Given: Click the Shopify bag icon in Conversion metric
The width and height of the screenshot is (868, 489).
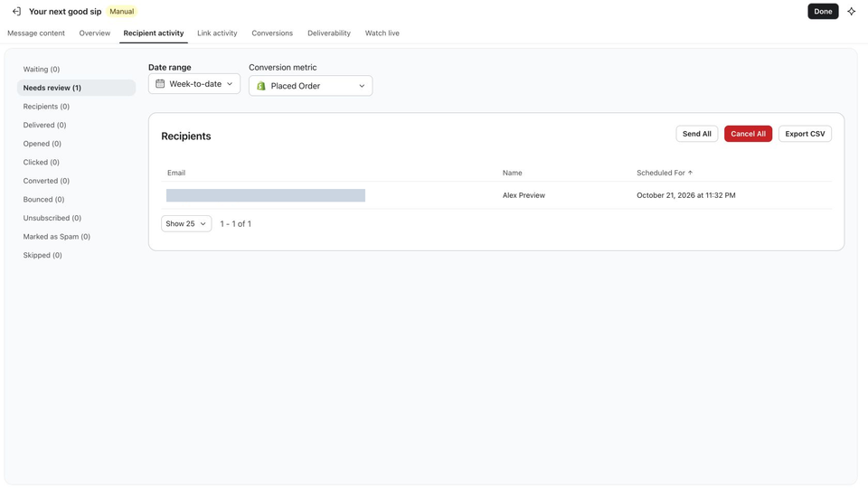Looking at the screenshot, I should click(261, 86).
